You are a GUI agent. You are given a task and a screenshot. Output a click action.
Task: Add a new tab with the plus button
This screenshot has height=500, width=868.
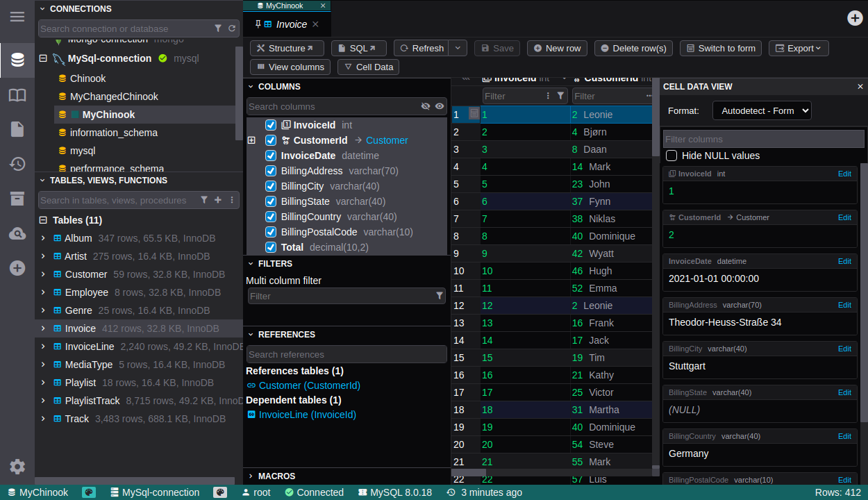pos(855,19)
